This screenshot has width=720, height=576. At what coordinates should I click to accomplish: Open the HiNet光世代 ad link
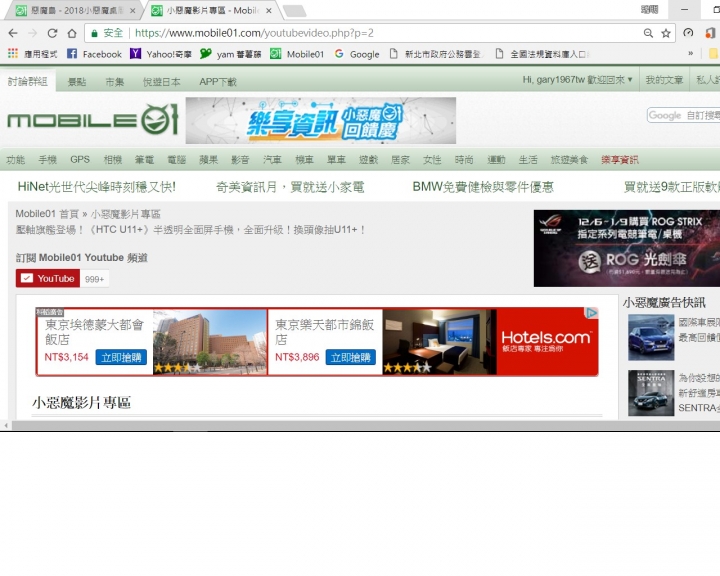click(96, 186)
